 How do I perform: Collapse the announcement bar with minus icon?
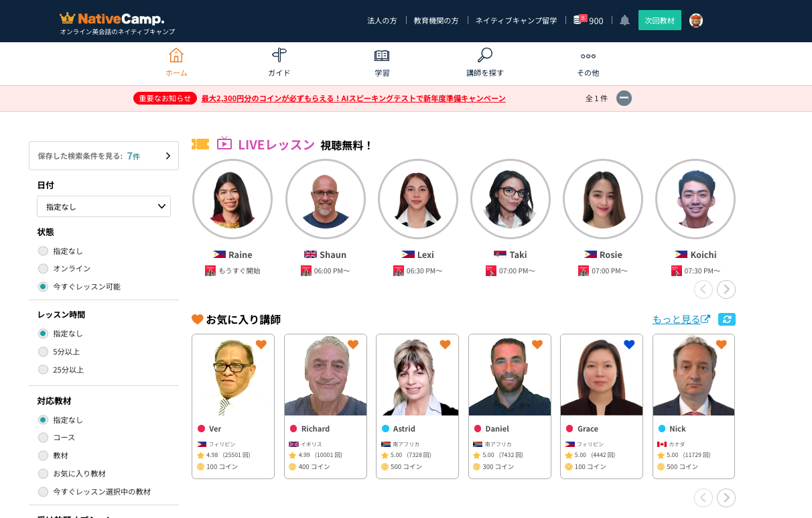coord(624,99)
